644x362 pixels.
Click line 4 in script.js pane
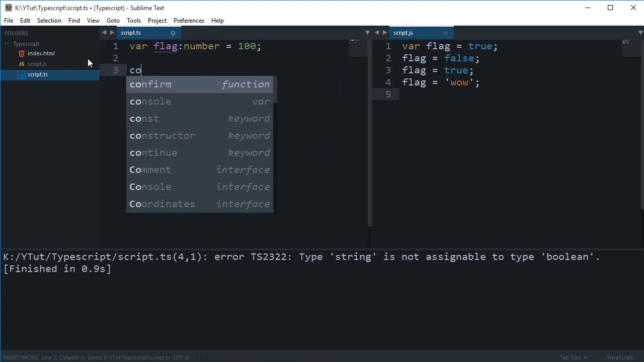(441, 82)
